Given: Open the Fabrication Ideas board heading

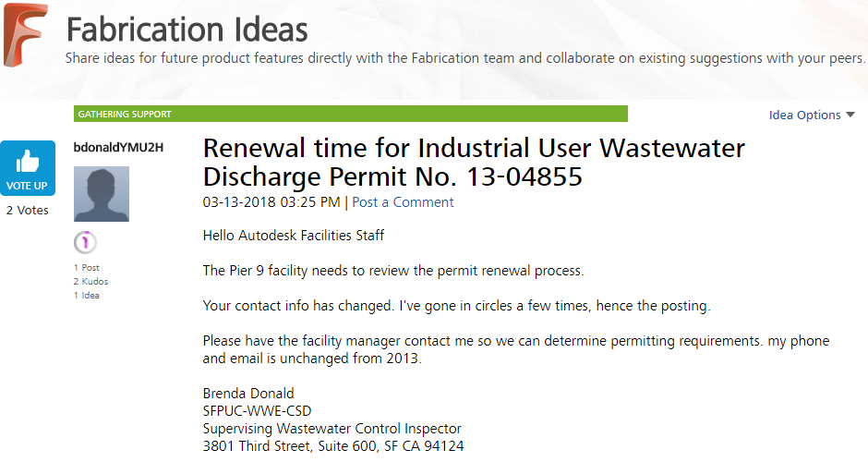Looking at the screenshot, I should click(x=187, y=30).
